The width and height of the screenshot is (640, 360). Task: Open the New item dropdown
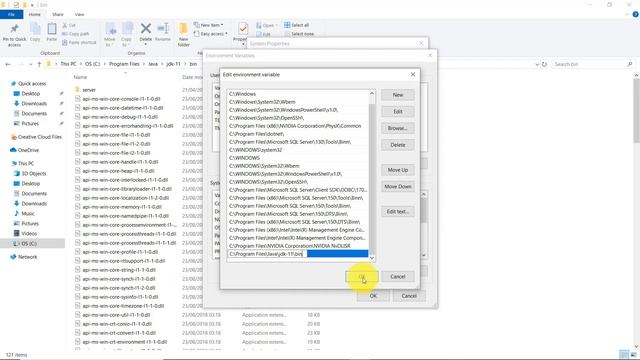tap(209, 25)
